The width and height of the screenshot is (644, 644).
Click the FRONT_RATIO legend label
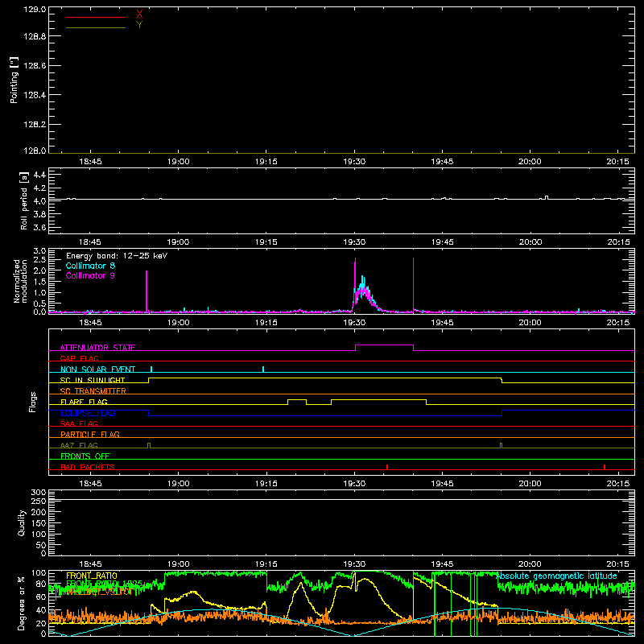(x=92, y=576)
